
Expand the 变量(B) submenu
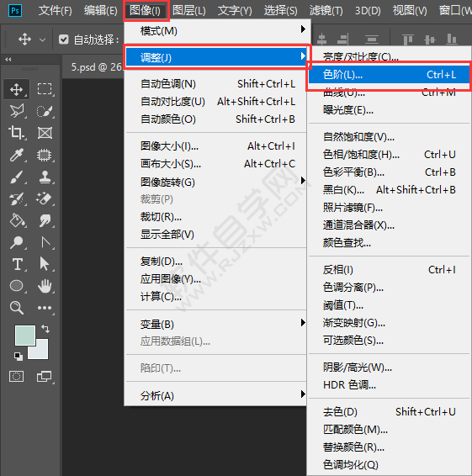217,324
